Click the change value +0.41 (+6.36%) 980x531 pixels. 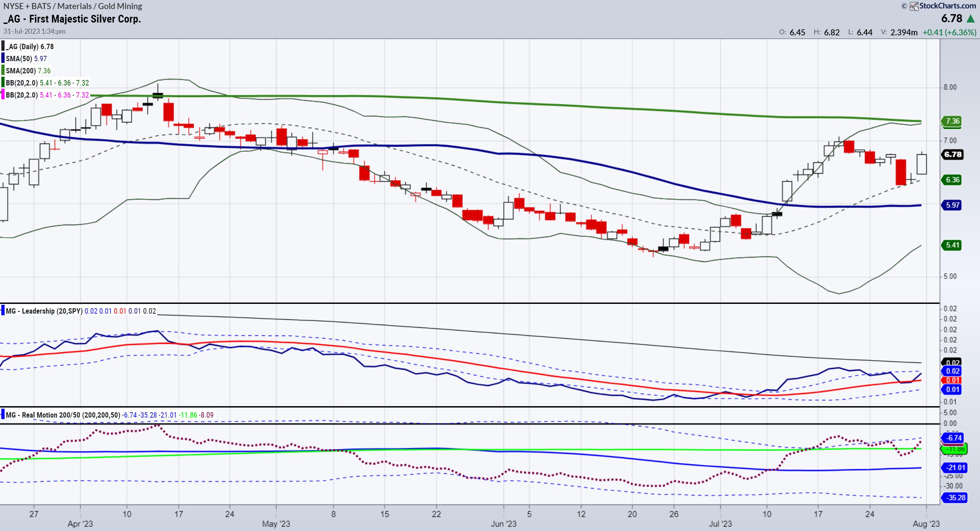click(950, 32)
